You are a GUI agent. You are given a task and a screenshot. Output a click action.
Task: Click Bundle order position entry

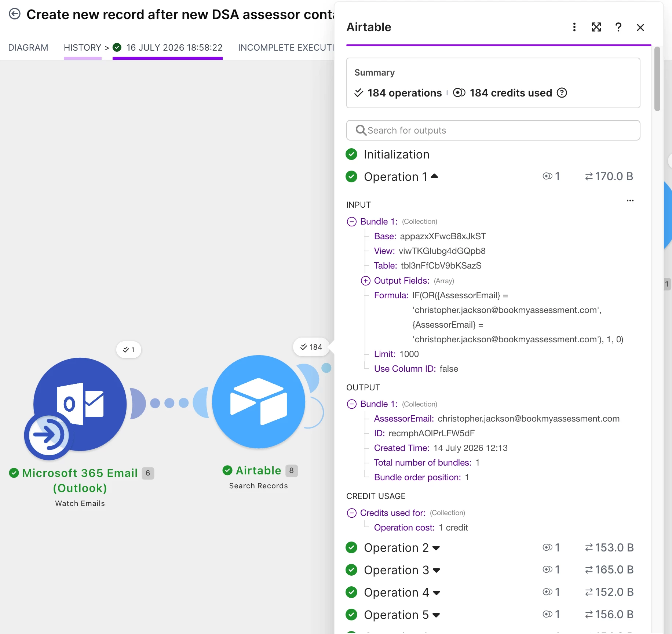(421, 477)
